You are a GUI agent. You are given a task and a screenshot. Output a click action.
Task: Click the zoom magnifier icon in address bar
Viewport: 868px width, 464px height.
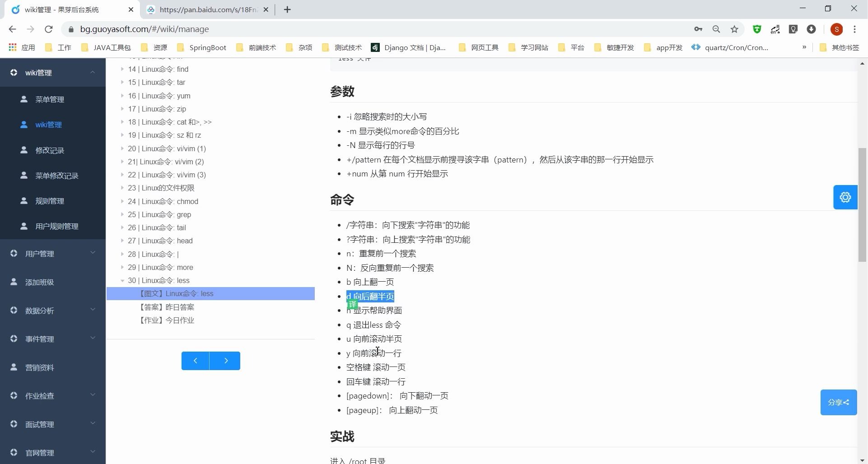pos(716,29)
